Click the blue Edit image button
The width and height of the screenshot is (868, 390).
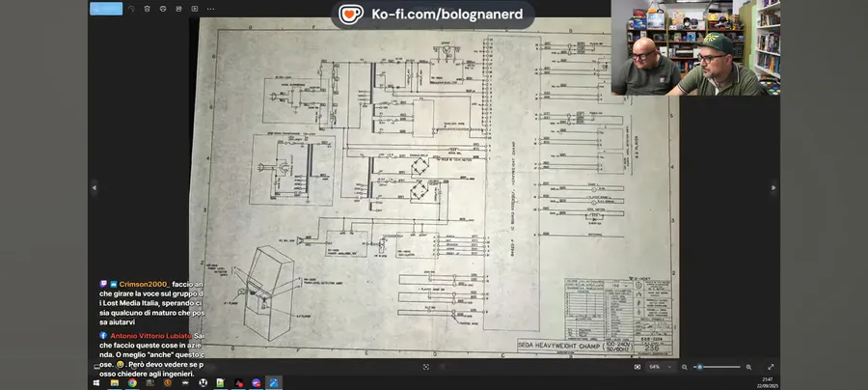106,9
